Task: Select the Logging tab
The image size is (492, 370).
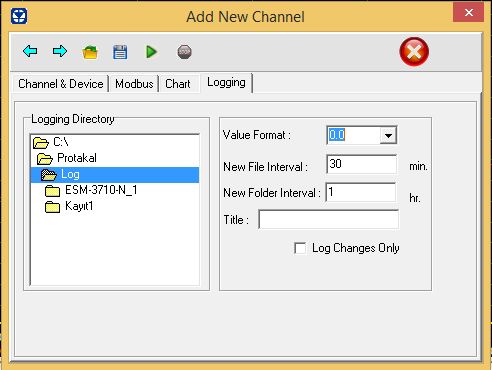Action: coord(226,82)
